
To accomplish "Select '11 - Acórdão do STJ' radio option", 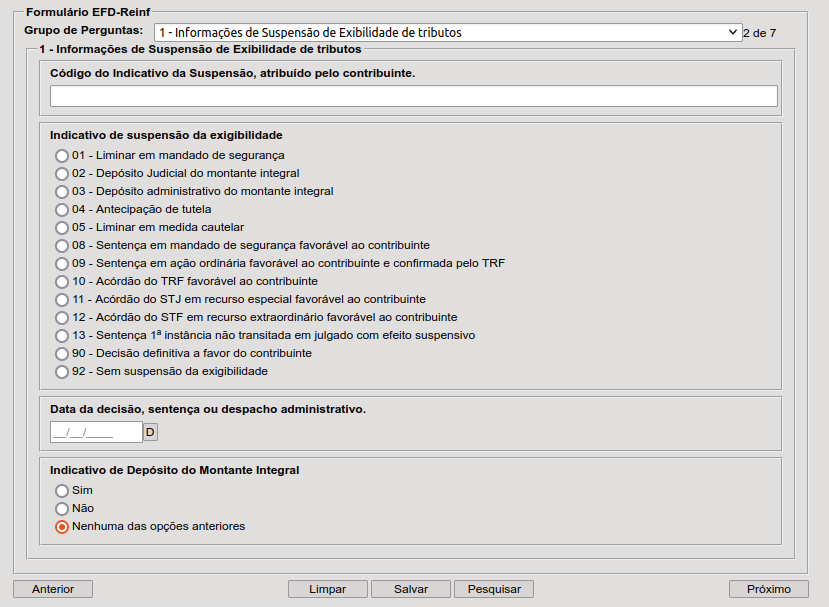I will click(62, 300).
